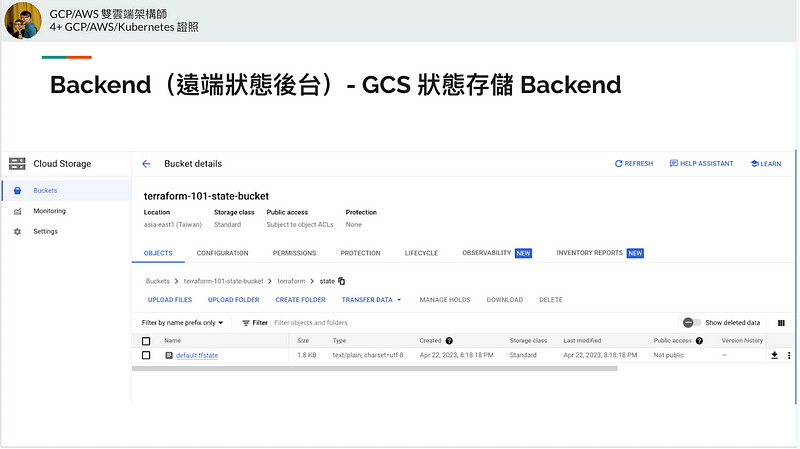This screenshot has height=449, width=800.
Task: Open the column display options icon
Action: (x=781, y=323)
